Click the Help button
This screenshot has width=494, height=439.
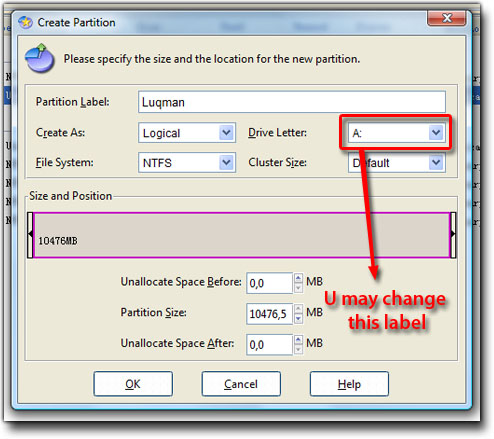tap(349, 384)
